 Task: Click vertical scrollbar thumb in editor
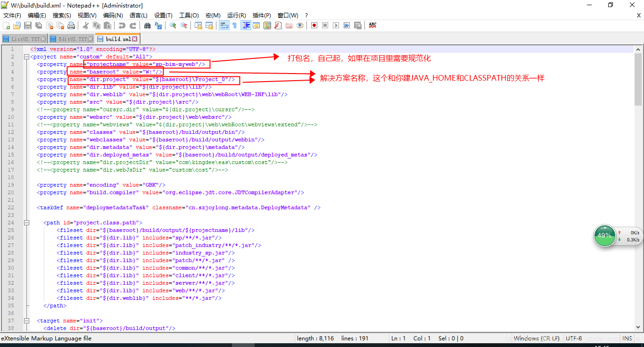638,80
